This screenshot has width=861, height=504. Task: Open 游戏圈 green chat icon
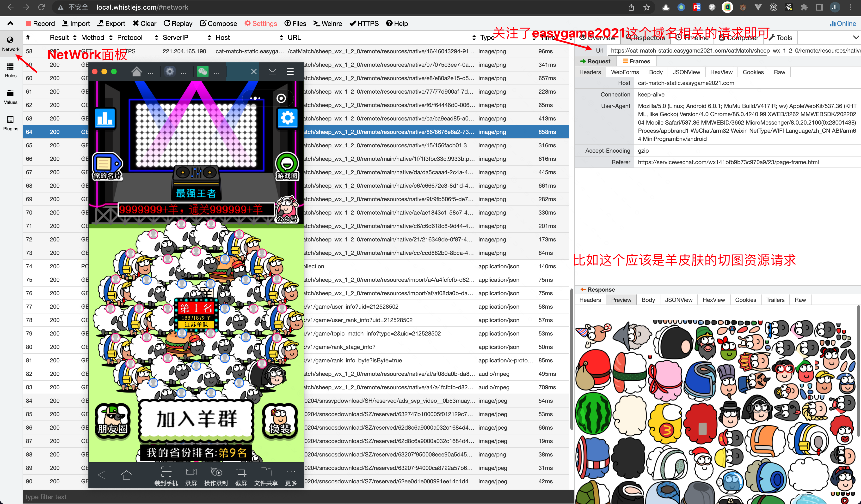287,166
